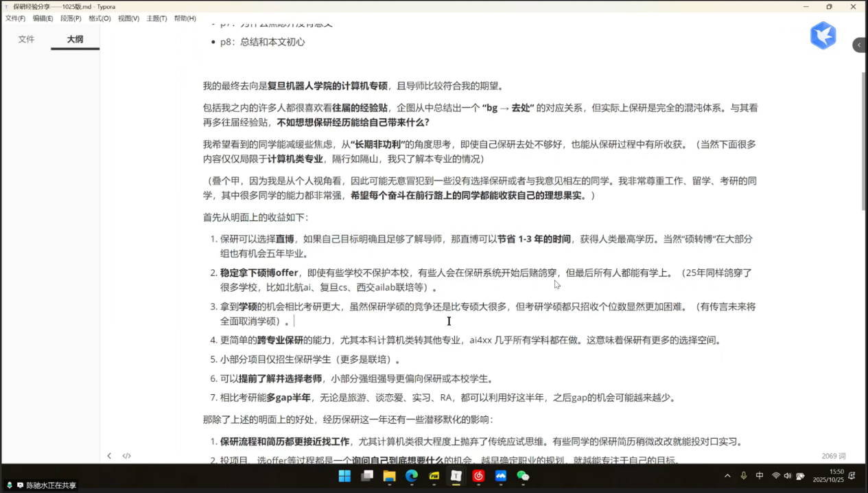The image size is (868, 493).
Task: Open the blue meeting app taskbar icon
Action: [501, 476]
